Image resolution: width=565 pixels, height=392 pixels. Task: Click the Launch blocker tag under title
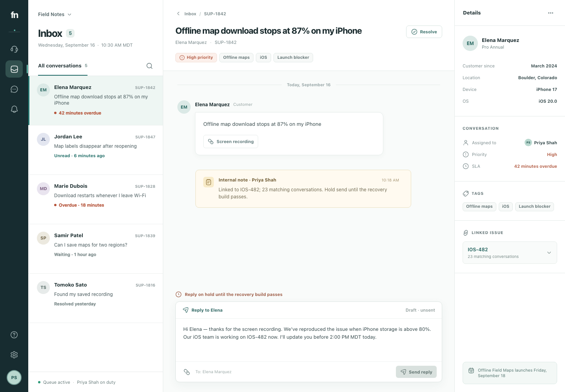tap(293, 58)
